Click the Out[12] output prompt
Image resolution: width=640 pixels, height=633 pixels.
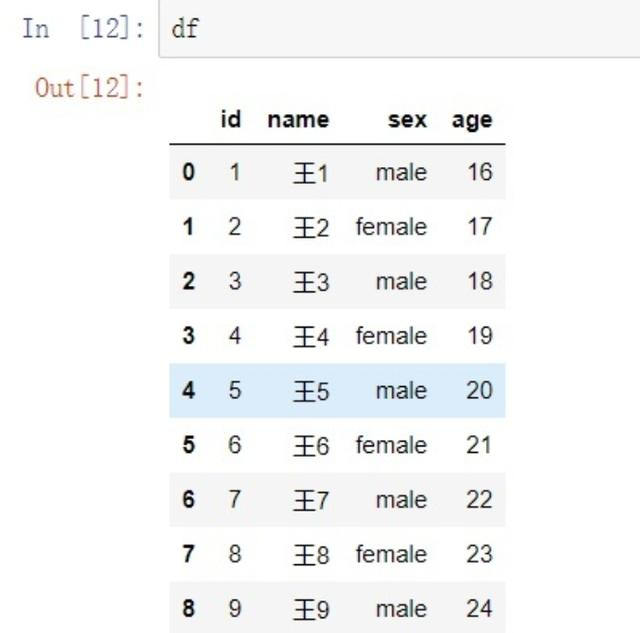[x=90, y=88]
